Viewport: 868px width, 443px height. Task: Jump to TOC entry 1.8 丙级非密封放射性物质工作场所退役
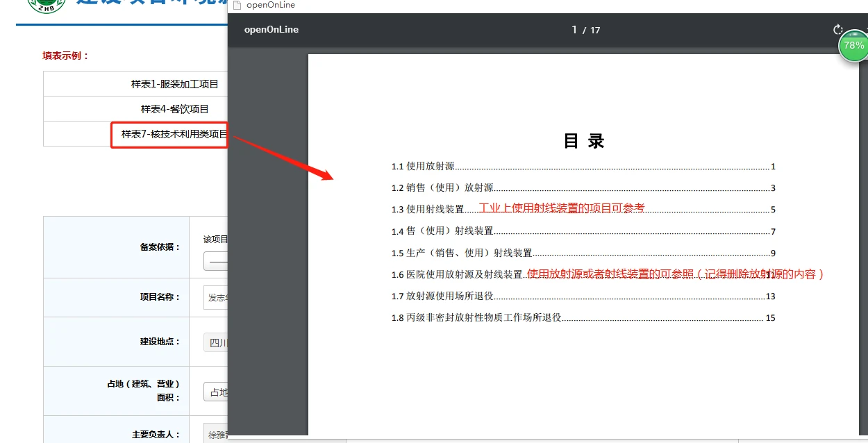pyautogui.click(x=583, y=318)
